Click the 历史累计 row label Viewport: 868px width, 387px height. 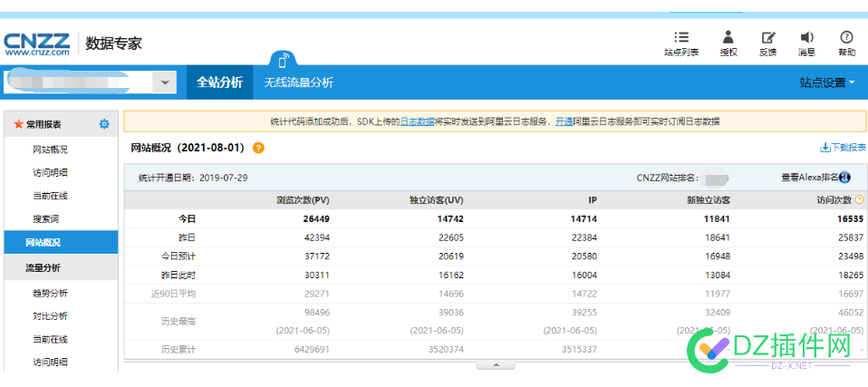coord(178,349)
